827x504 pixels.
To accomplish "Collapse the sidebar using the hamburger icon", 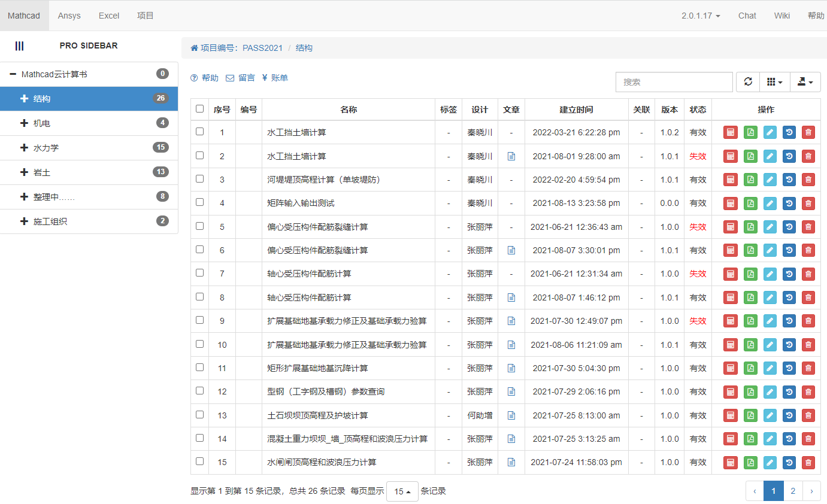I will (20, 45).
